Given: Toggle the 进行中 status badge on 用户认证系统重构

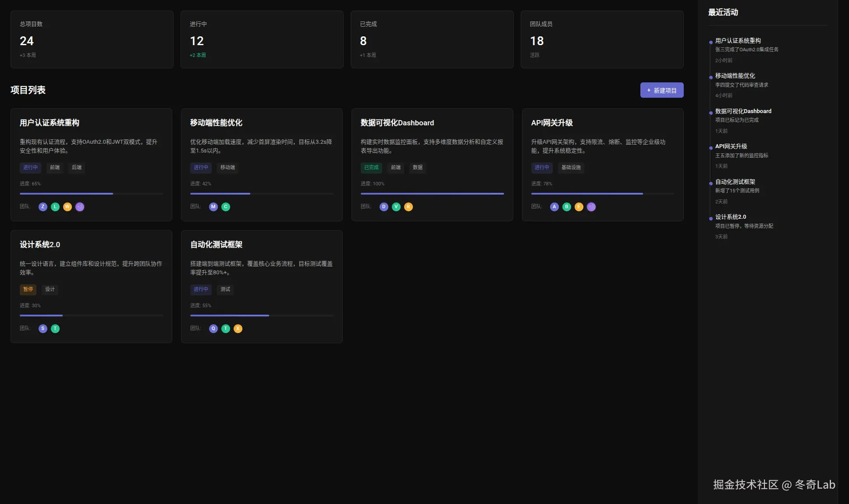Looking at the screenshot, I should coord(30,167).
